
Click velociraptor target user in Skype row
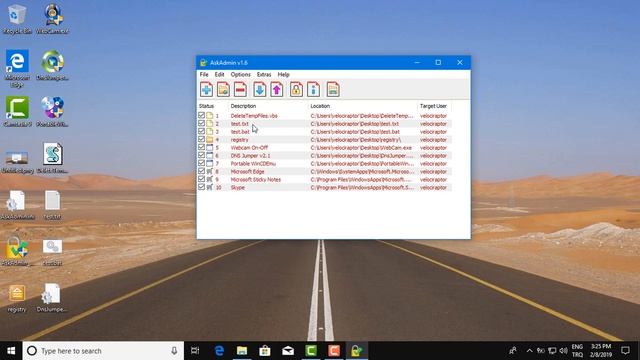[433, 188]
